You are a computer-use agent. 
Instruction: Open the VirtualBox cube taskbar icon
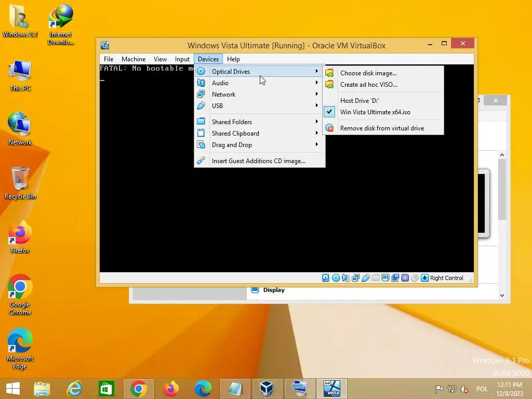coord(267,389)
